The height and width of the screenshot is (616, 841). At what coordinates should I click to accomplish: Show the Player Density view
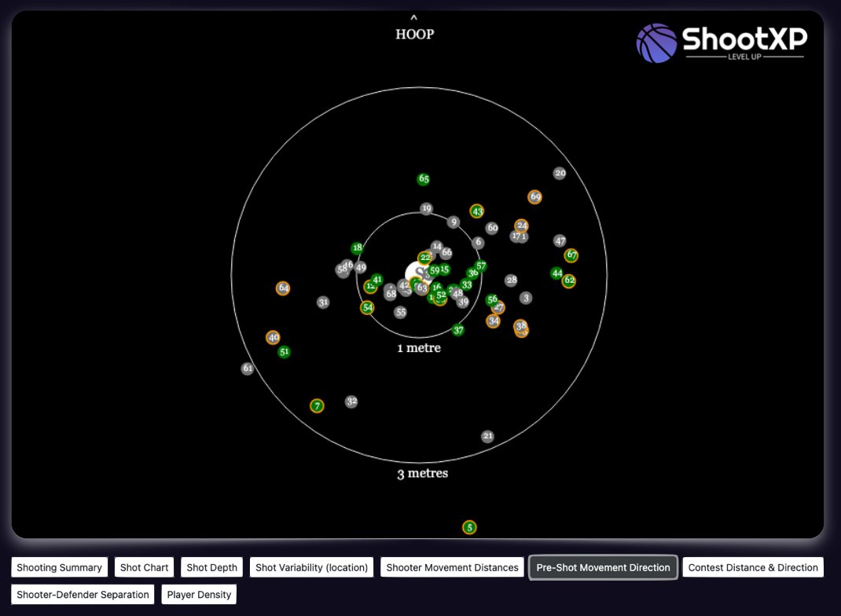coord(199,595)
